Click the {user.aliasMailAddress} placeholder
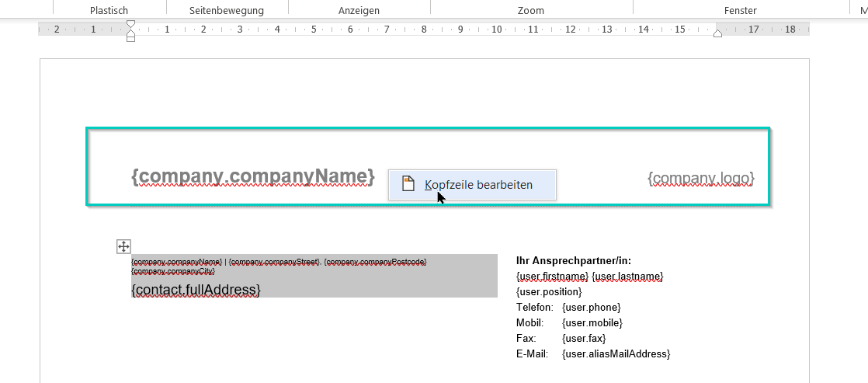This screenshot has height=383, width=868. tap(616, 353)
